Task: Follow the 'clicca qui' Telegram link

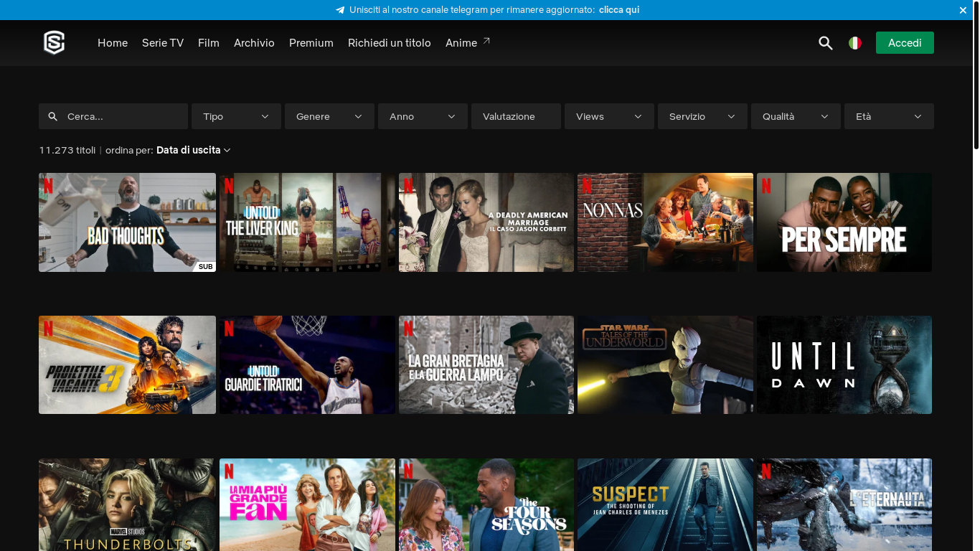Action: tap(619, 10)
